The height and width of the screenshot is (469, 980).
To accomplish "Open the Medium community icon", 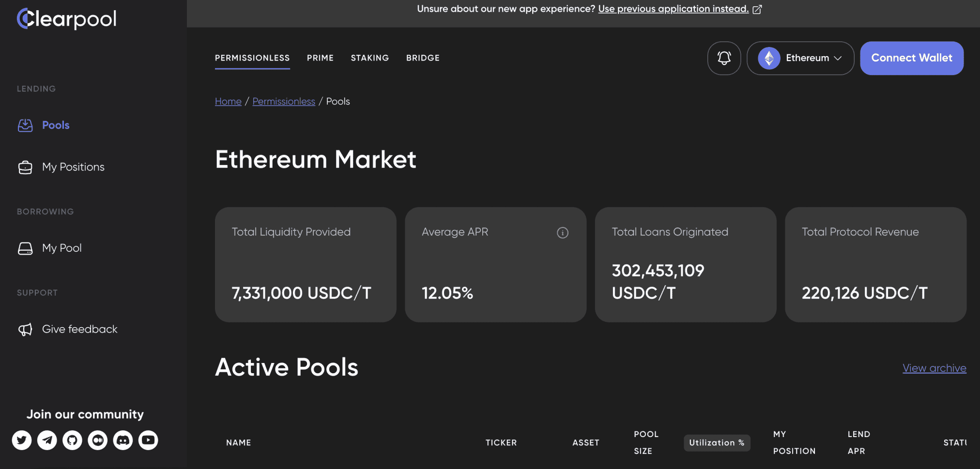I will (98, 440).
